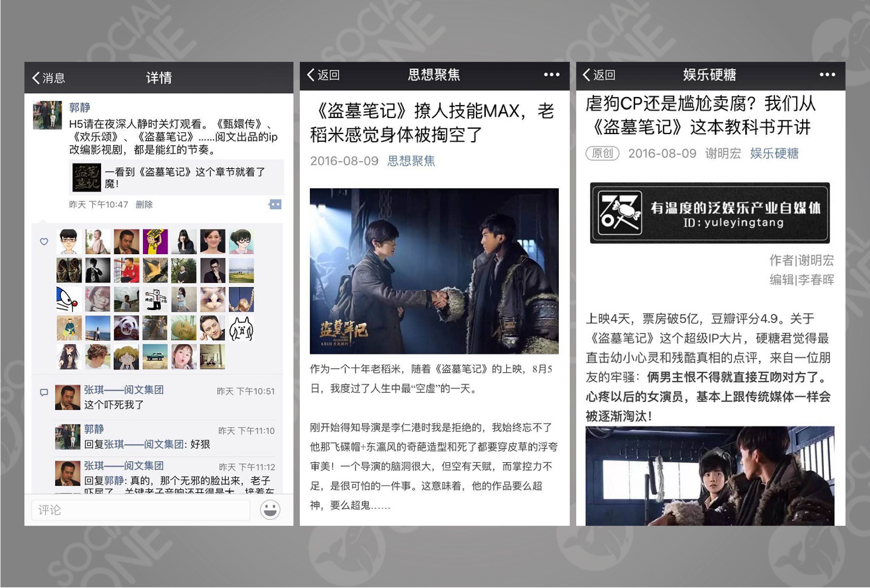The image size is (870, 588).
Task: Tap the 虐狗CP还是尴尬卖腐 article title
Action: [x=701, y=115]
